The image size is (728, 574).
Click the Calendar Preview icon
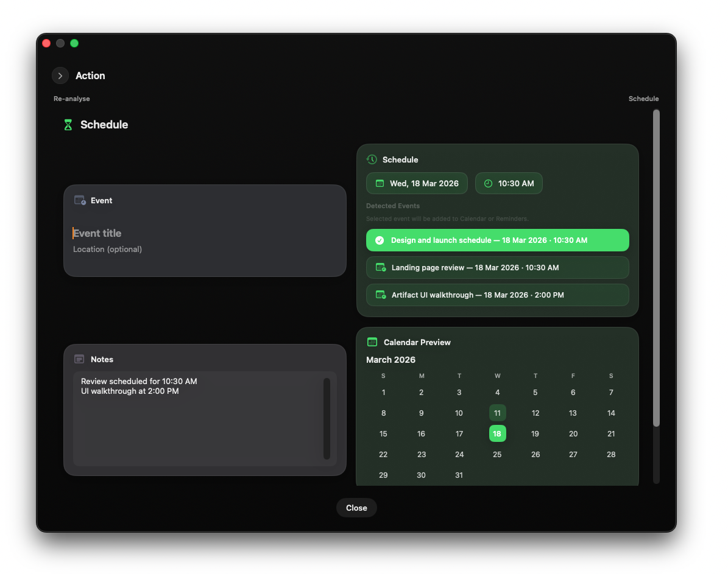tap(372, 342)
